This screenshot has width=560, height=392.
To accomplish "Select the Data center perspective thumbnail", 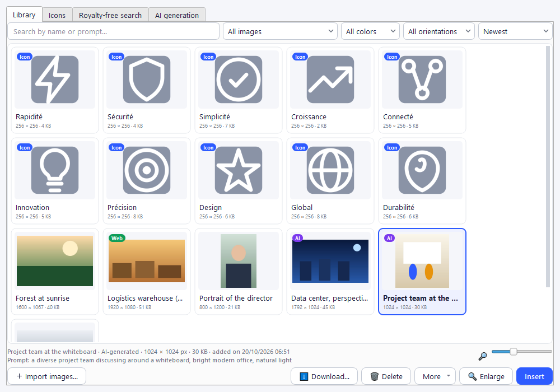I will pos(330,261).
